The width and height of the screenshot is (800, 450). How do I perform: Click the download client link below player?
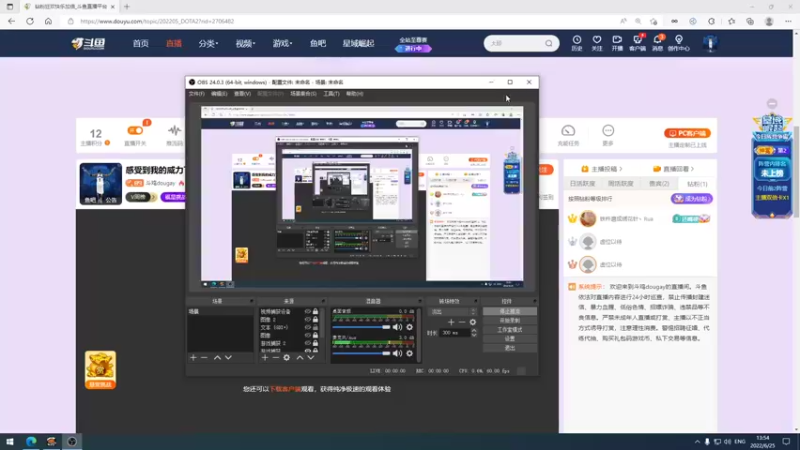[285, 389]
